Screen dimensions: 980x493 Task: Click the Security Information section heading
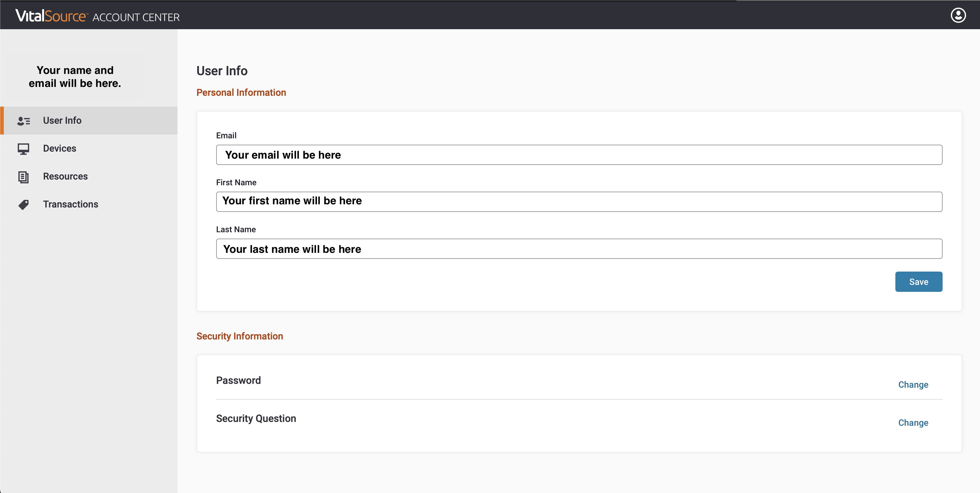coord(240,336)
